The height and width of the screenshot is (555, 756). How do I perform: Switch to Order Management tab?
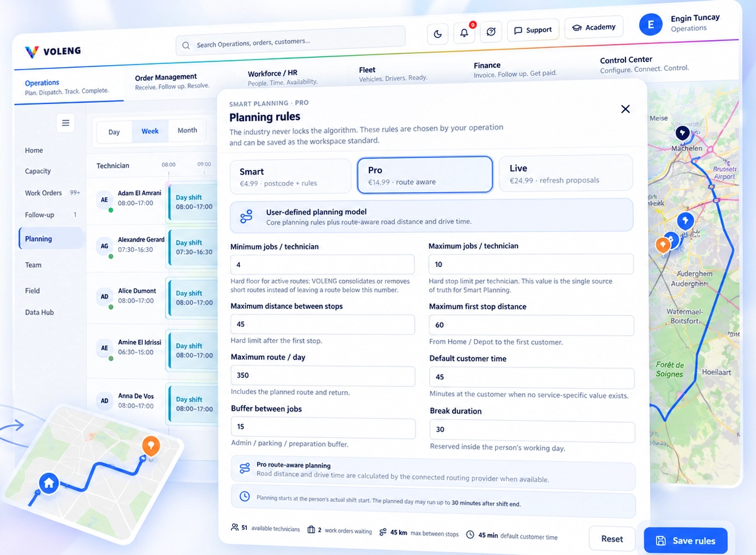172,82
